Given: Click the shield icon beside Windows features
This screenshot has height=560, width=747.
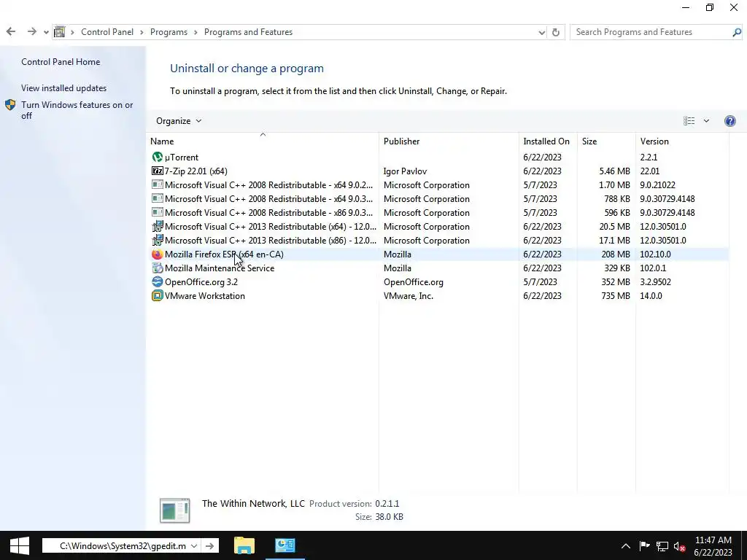Looking at the screenshot, I should (10, 105).
